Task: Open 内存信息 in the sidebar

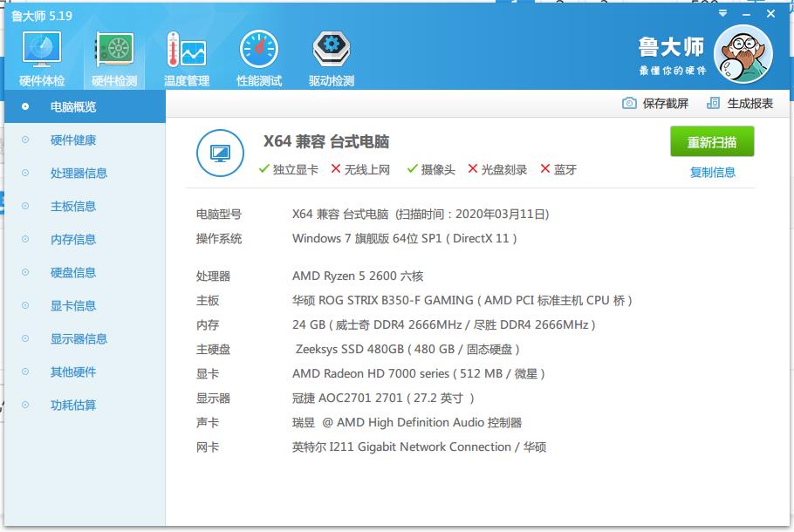Action: [x=86, y=239]
